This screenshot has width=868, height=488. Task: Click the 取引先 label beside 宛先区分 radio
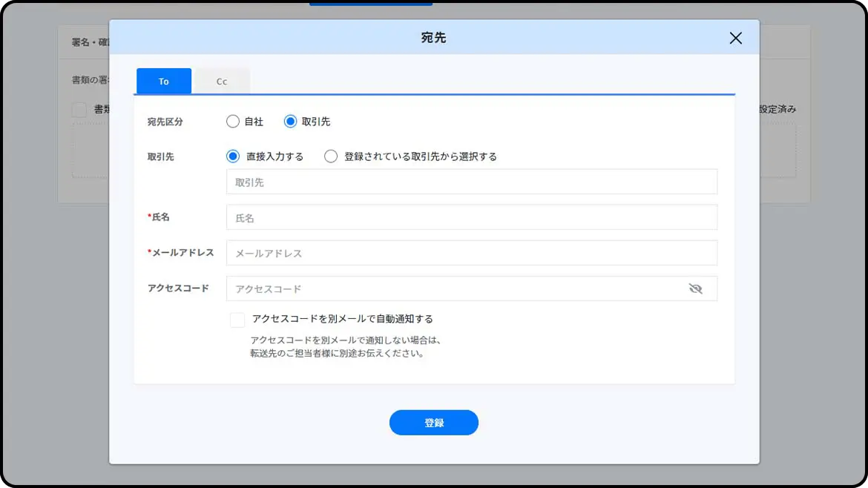pos(316,122)
